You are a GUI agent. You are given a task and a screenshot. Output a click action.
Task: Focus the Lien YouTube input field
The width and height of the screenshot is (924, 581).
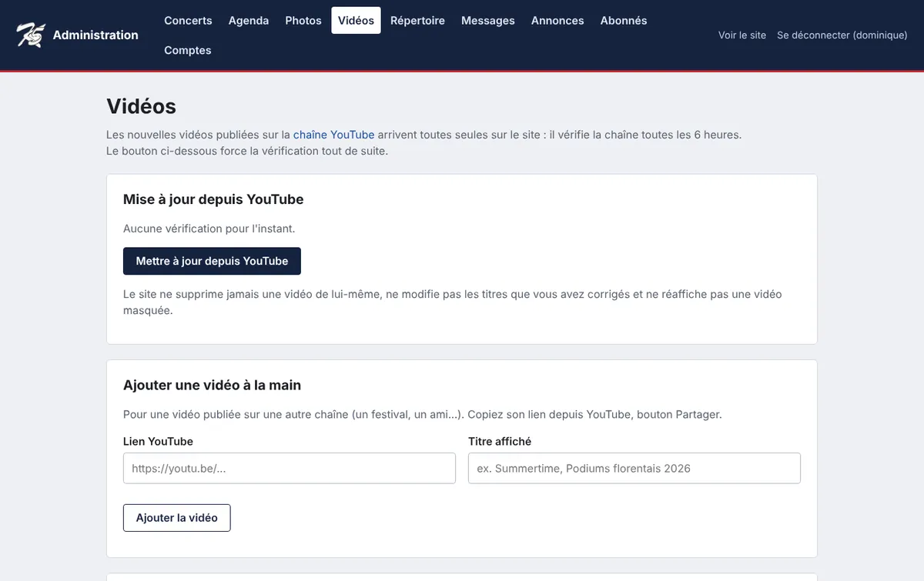[x=290, y=468]
